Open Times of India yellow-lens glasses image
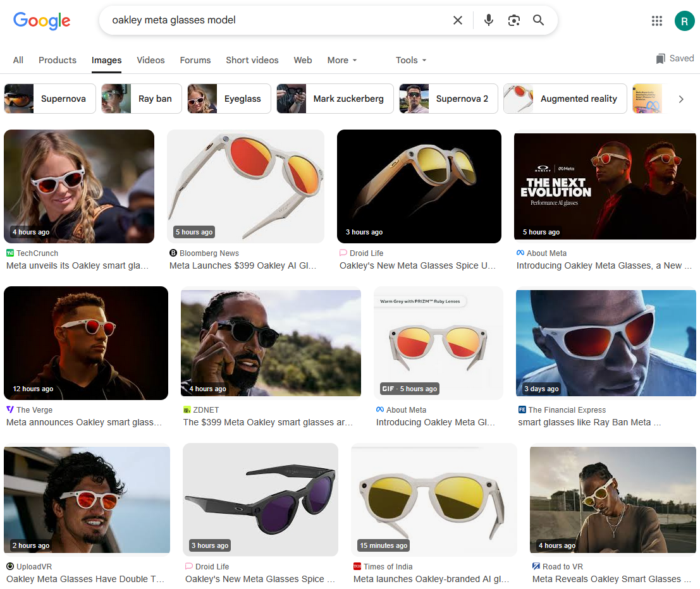The image size is (700, 589). (434, 500)
